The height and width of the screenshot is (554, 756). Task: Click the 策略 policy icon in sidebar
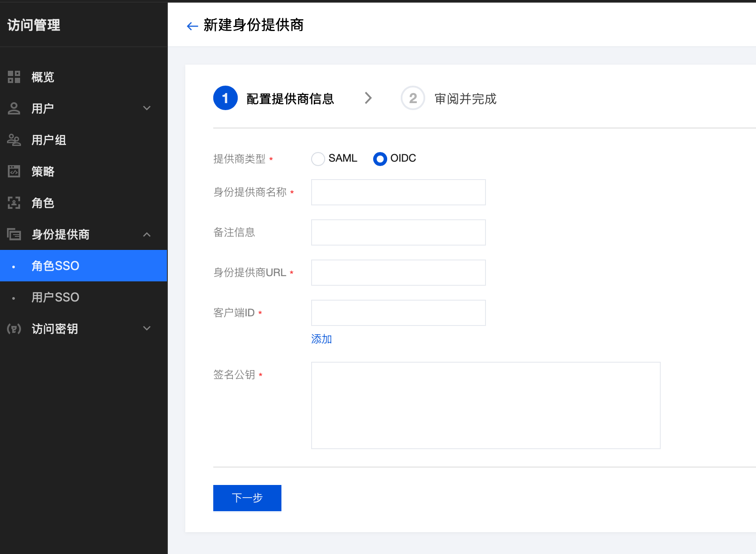pos(14,171)
